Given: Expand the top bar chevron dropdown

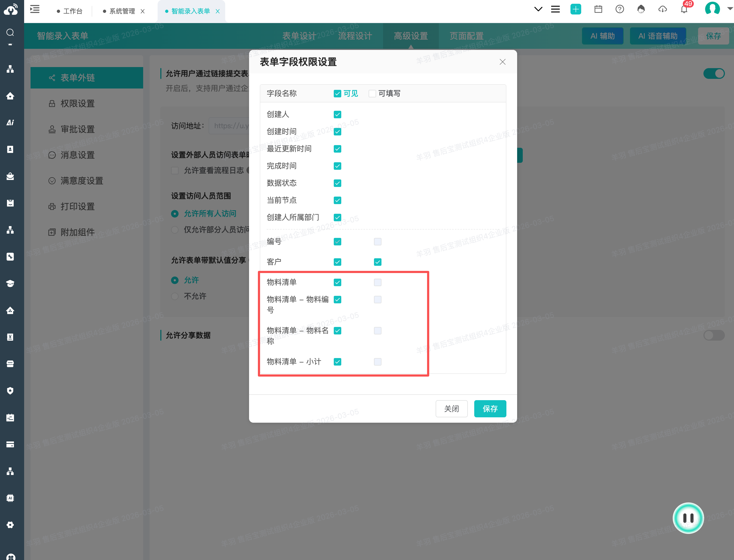Looking at the screenshot, I should [538, 9].
